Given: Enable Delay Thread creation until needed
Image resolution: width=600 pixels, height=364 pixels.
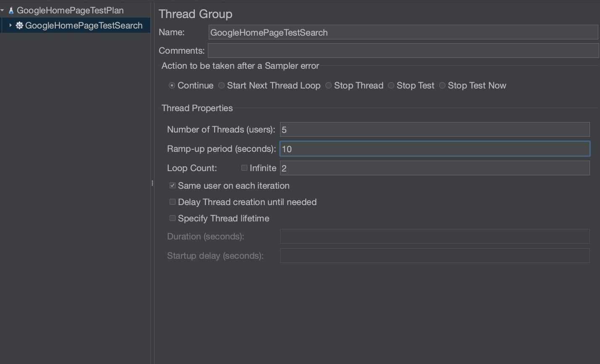Looking at the screenshot, I should coord(173,202).
